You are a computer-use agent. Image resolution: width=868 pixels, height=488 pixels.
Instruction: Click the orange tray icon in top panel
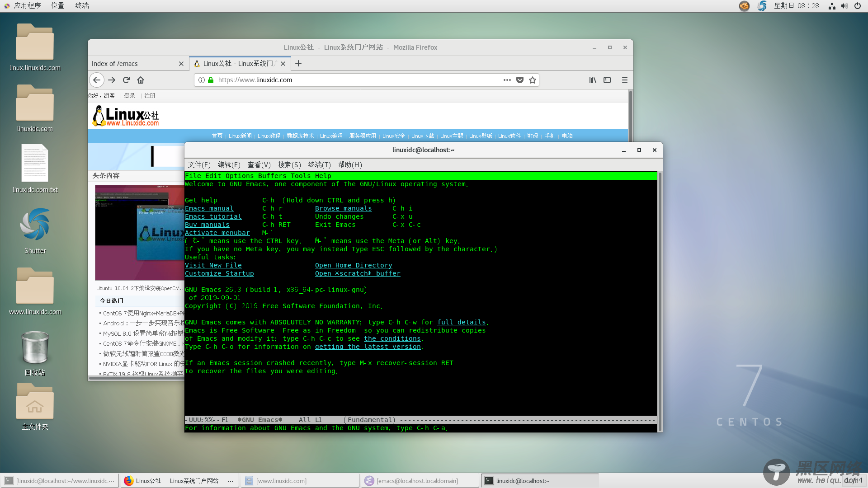click(744, 6)
